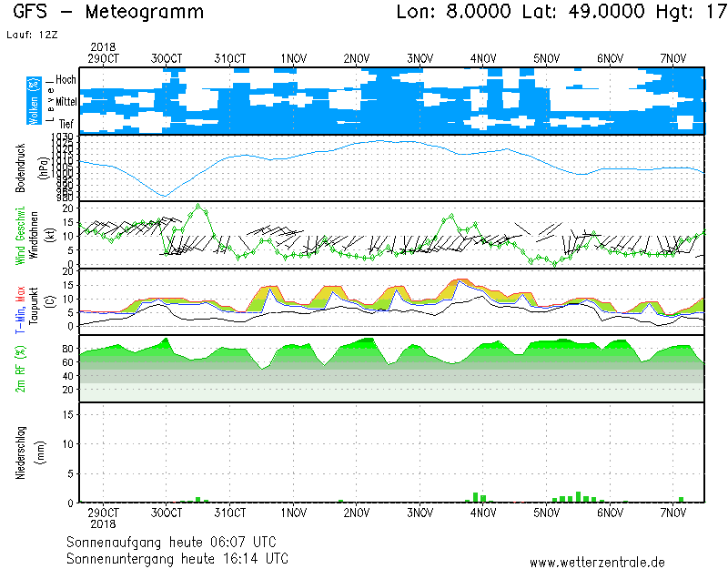Screen dimensions: 728x569
Task: Click the top '7NOV' date label
Action: (673, 59)
